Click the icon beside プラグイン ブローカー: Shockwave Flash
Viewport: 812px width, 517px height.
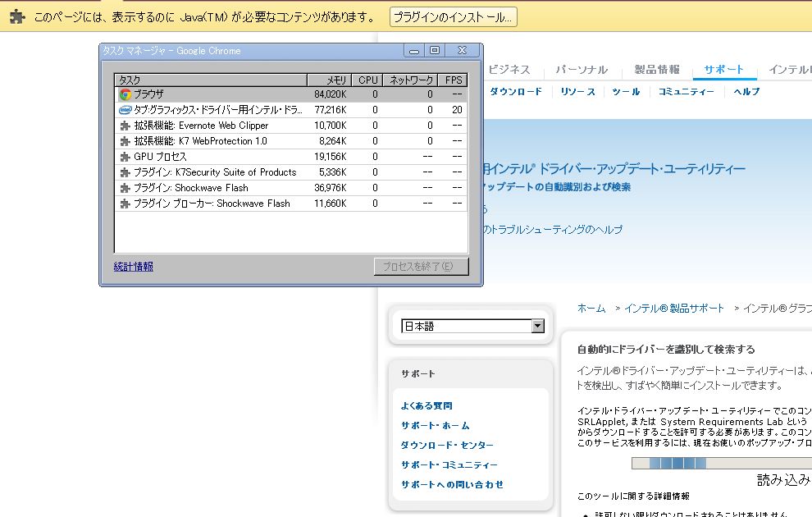click(x=125, y=204)
